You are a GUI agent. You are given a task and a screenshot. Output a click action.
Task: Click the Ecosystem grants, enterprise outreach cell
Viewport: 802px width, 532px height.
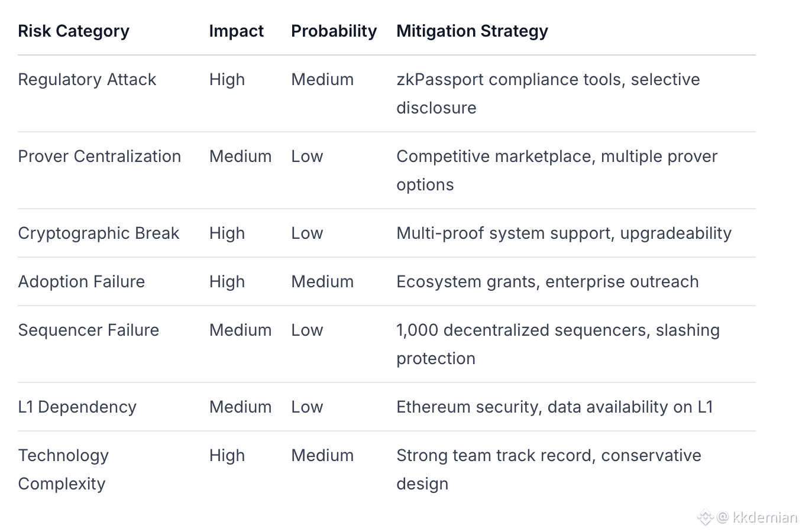tap(547, 281)
